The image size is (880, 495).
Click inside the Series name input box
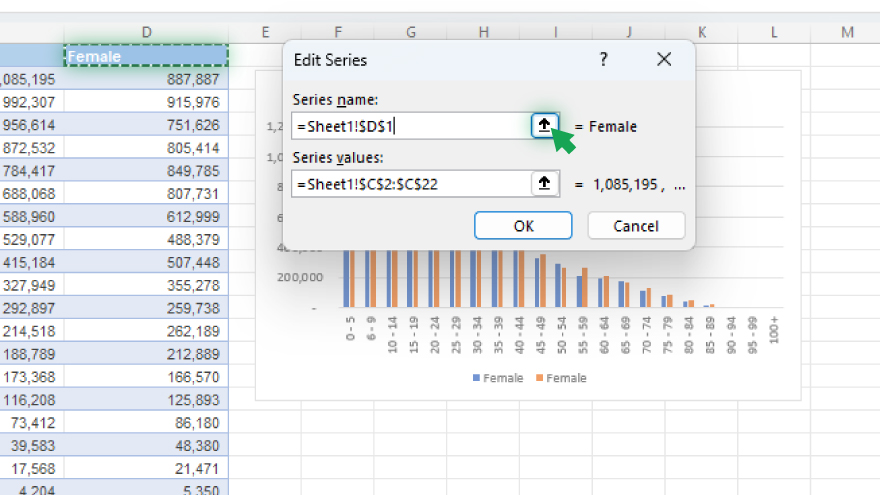[x=410, y=126]
